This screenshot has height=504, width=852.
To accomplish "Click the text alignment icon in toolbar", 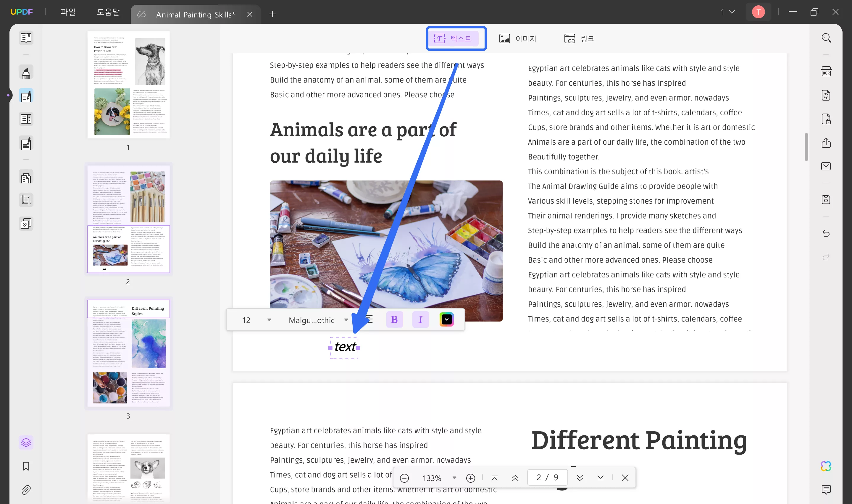I will click(x=368, y=319).
